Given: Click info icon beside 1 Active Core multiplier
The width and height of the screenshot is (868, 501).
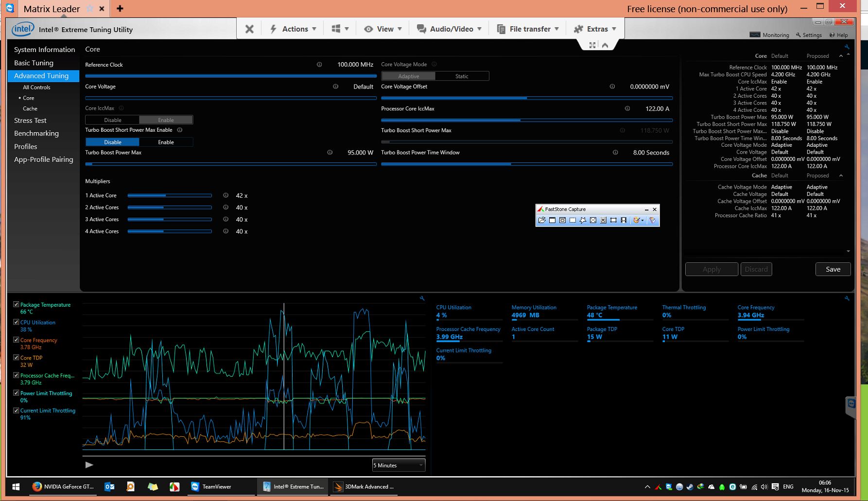Looking at the screenshot, I should point(226,195).
